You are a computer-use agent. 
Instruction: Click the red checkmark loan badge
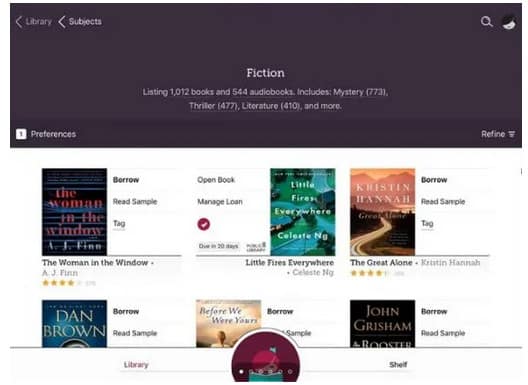coord(203,224)
